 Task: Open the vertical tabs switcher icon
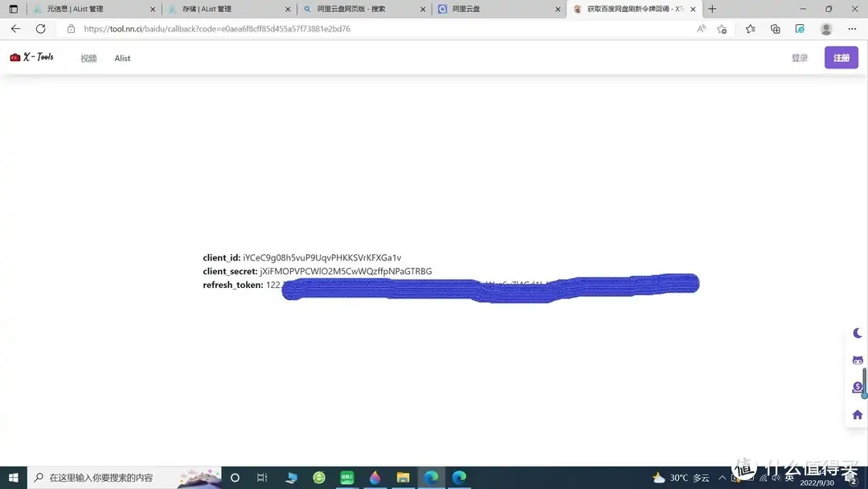point(13,9)
